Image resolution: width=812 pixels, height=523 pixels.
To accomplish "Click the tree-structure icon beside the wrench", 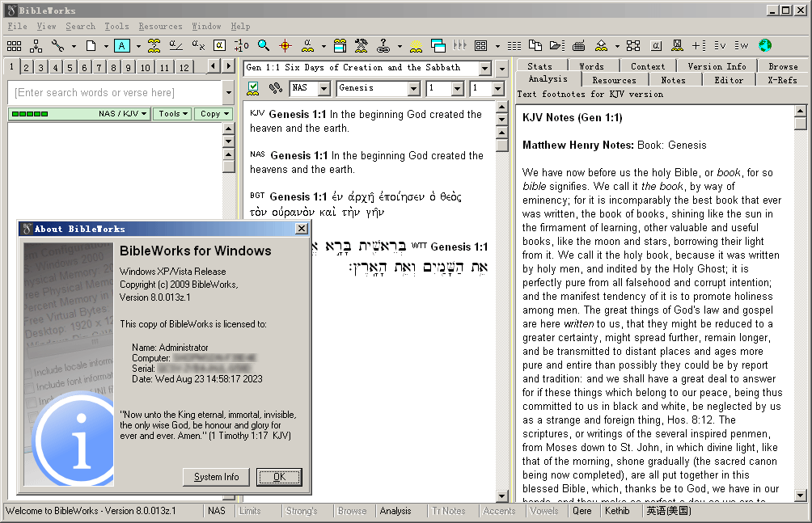I will (36, 46).
